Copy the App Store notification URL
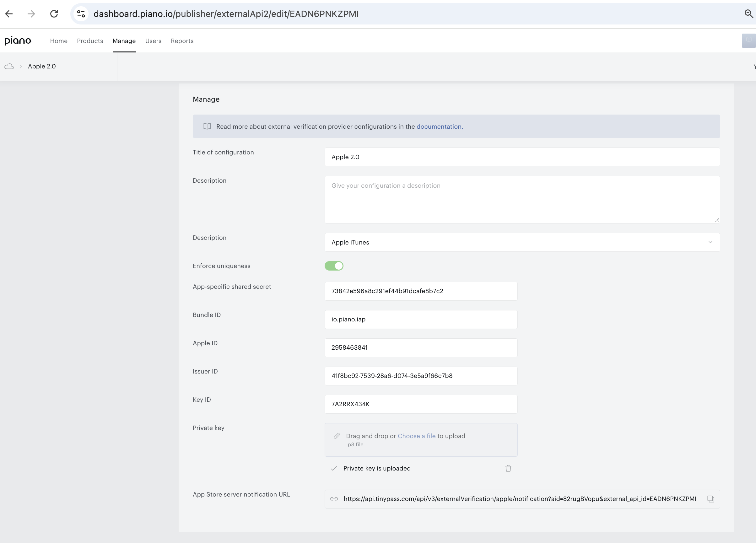The image size is (756, 543). [711, 499]
